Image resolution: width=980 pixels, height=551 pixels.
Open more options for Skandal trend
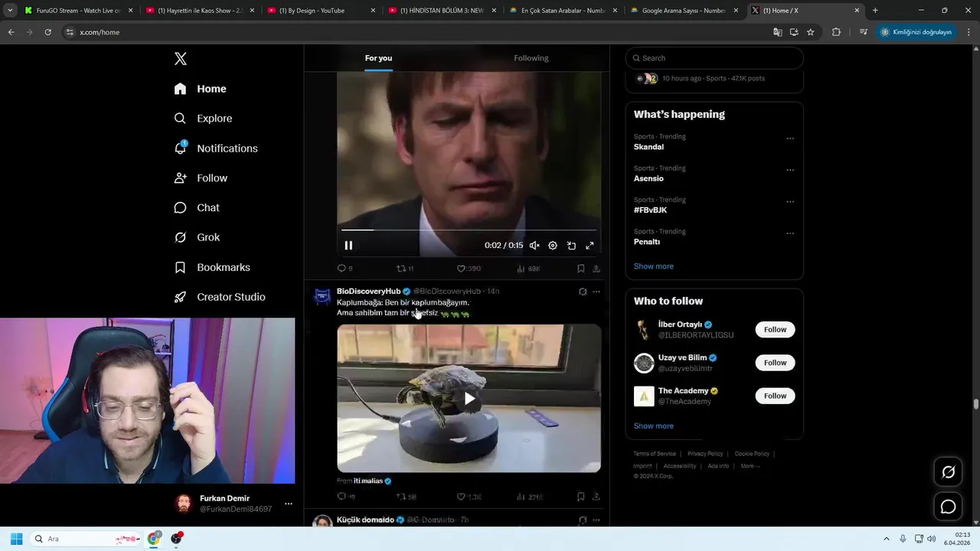pyautogui.click(x=790, y=139)
